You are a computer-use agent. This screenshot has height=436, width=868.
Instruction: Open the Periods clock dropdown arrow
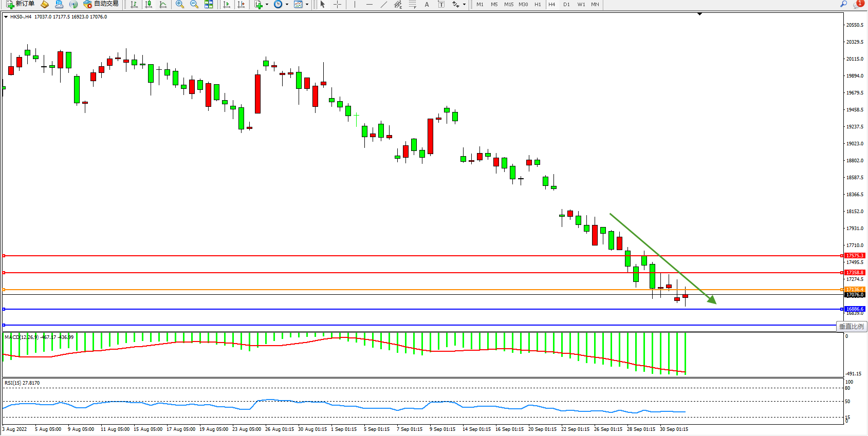pos(287,4)
